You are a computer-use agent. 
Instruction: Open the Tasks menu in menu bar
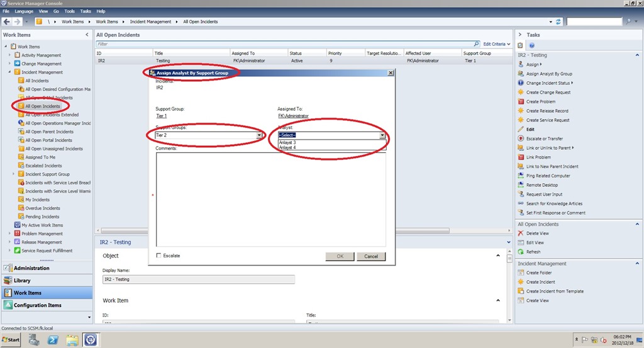[86, 11]
